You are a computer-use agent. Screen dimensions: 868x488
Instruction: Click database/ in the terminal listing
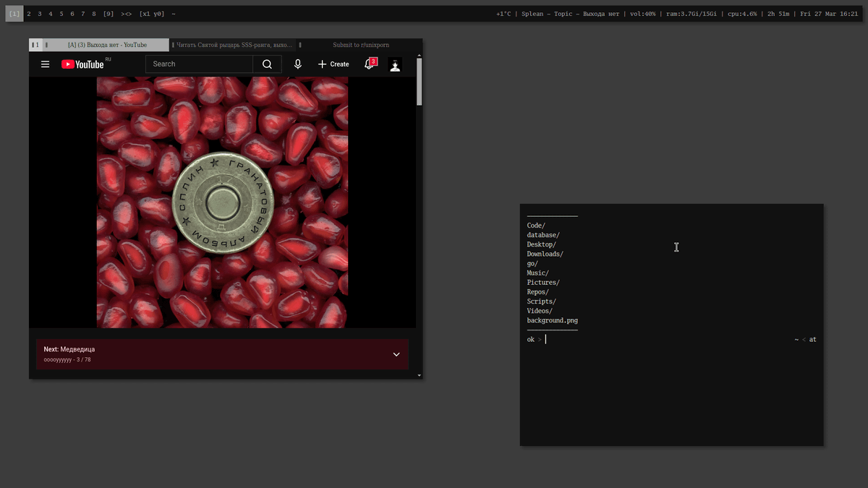pyautogui.click(x=543, y=235)
